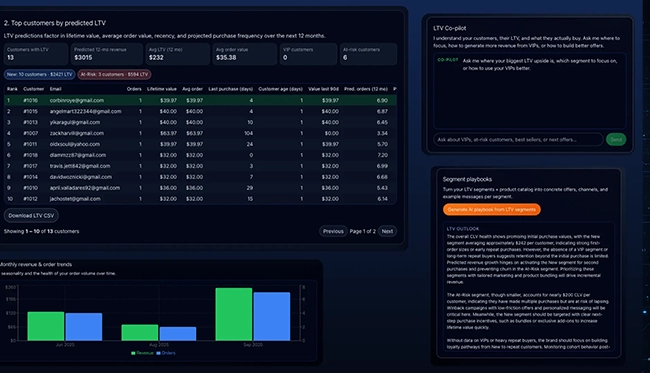Click email davidwoznicki@gmail.com
This screenshot has height=373, width=650.
click(x=80, y=177)
